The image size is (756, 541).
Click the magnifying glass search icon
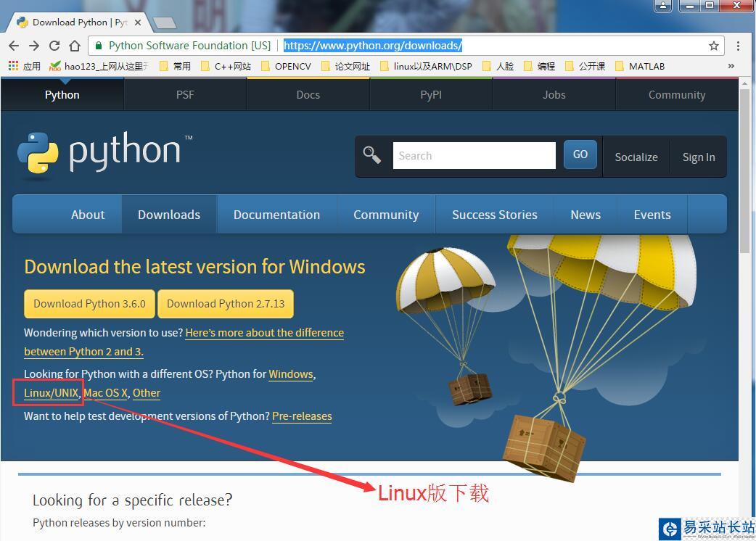371,155
